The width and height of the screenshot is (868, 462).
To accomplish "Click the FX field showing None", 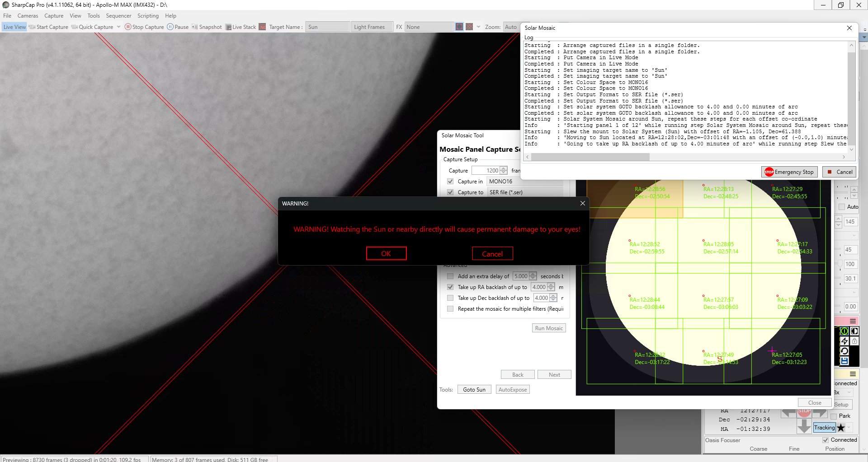I will click(429, 27).
